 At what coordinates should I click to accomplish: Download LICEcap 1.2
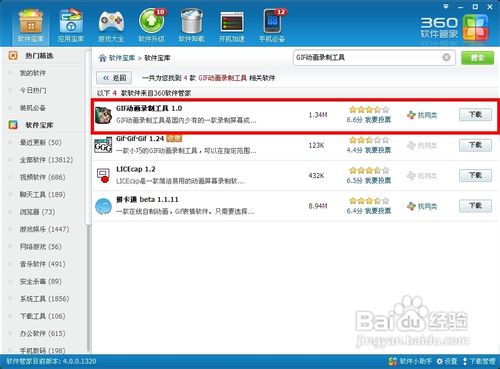[475, 175]
